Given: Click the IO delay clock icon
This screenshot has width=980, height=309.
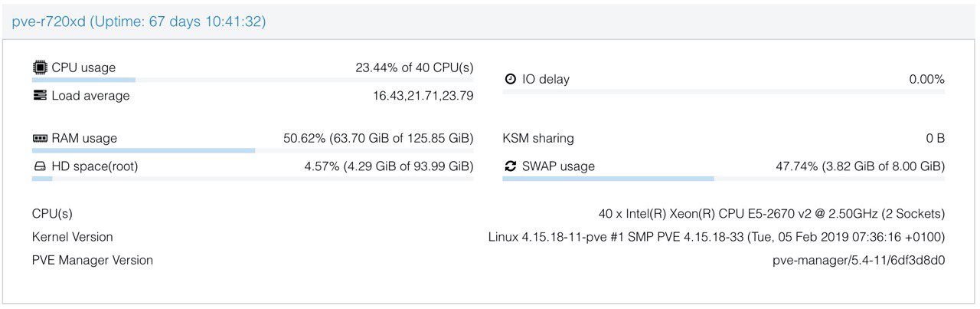Looking at the screenshot, I should coord(511,79).
